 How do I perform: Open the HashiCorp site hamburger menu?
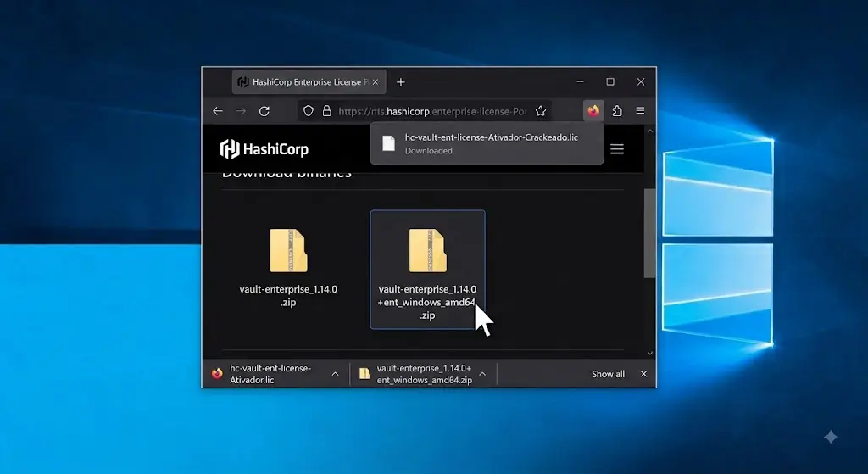click(617, 149)
